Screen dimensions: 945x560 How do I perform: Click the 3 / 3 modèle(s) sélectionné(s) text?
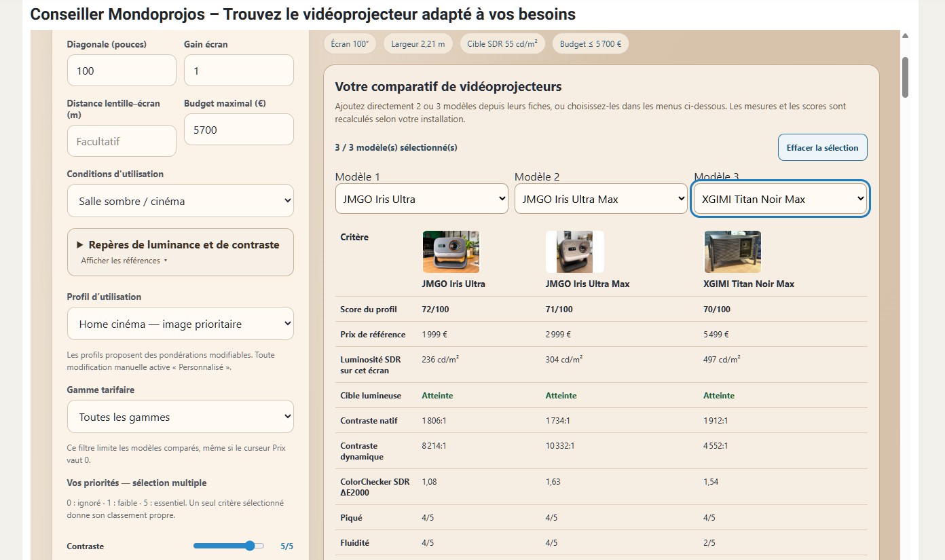[396, 147]
